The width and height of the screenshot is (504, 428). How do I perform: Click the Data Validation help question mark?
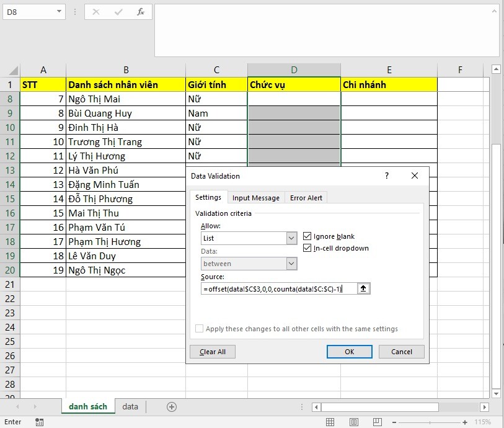pyautogui.click(x=387, y=176)
